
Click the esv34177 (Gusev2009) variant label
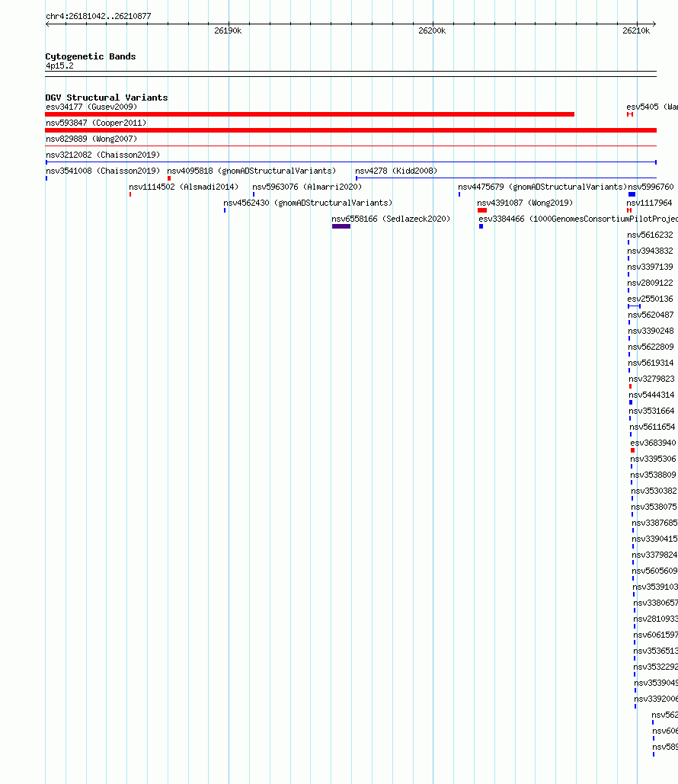91,107
